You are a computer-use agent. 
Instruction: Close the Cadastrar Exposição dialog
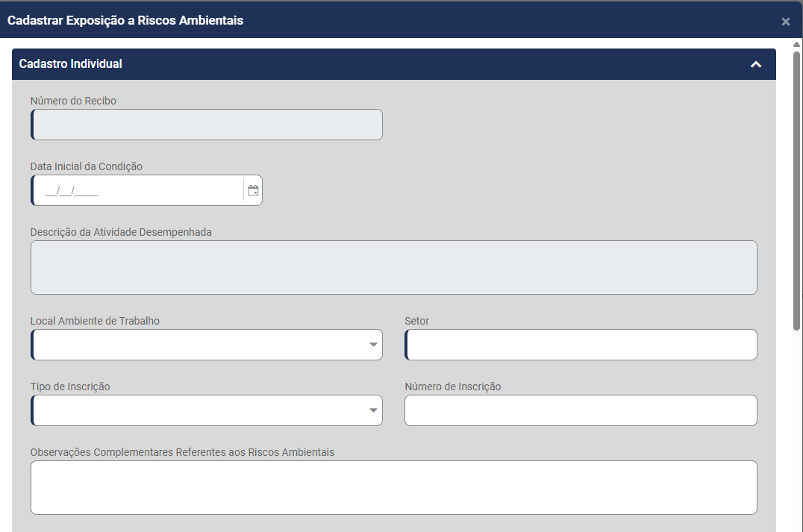pyautogui.click(x=785, y=22)
